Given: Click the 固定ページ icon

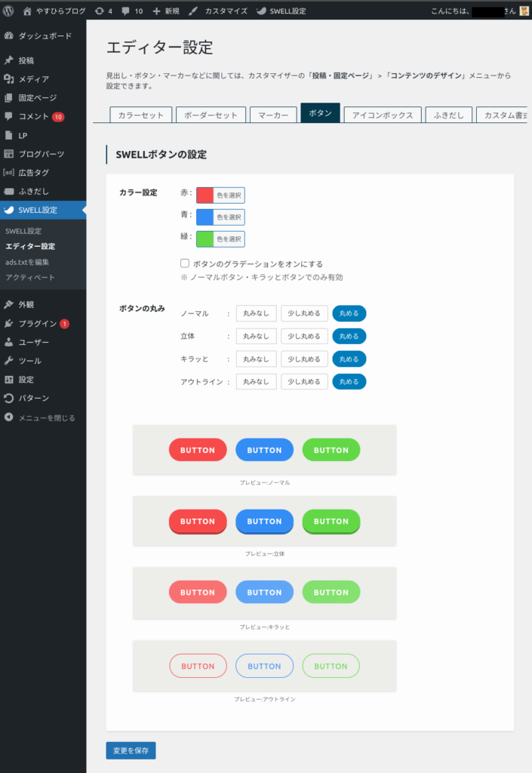Looking at the screenshot, I should point(9,97).
